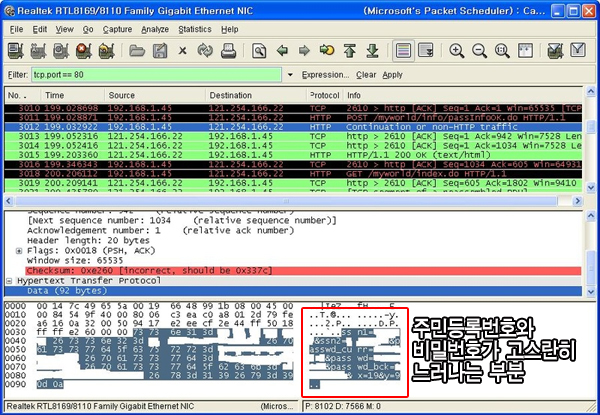Image resolution: width=600 pixels, height=415 pixels.
Task: Zoom in on packet text
Action: coord(456,50)
